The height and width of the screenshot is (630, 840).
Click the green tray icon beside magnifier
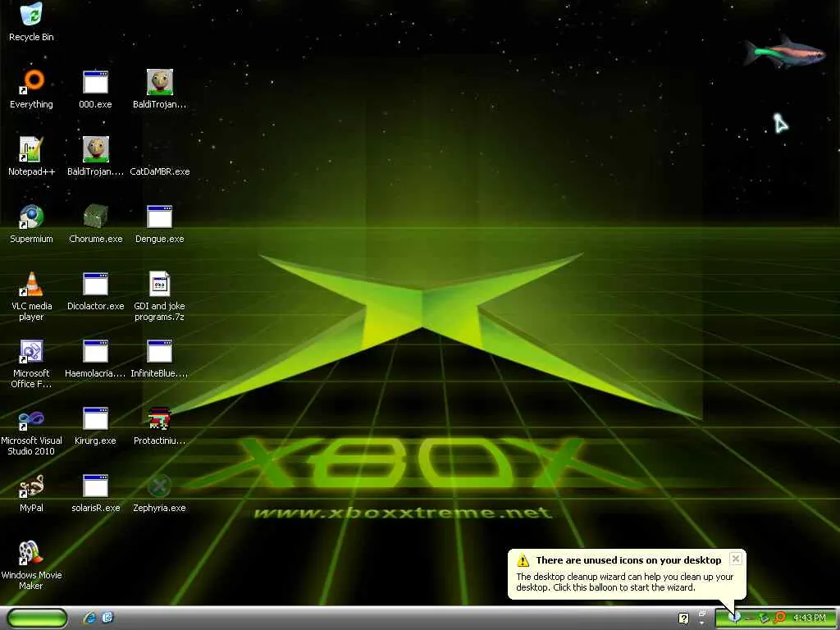764,619
